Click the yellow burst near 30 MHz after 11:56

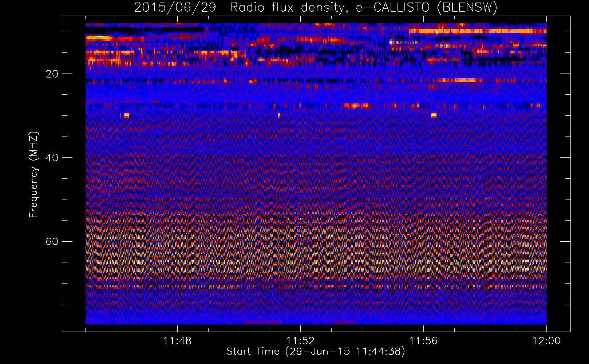434,115
